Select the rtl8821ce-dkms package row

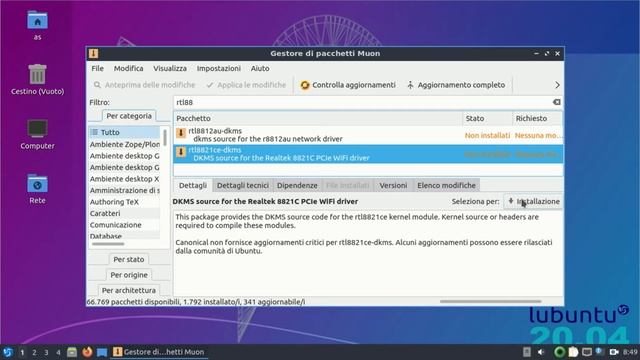(368, 154)
